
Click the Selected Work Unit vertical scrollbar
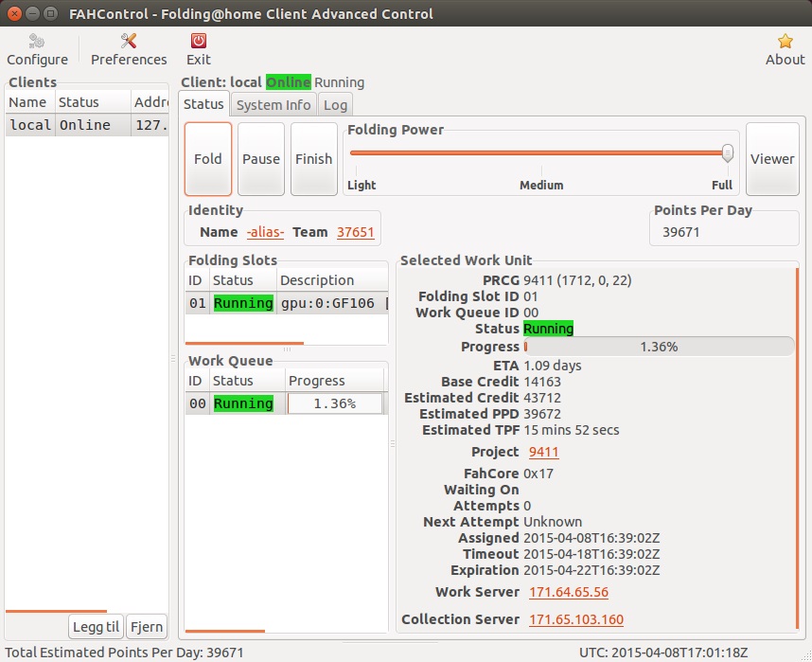click(x=797, y=448)
